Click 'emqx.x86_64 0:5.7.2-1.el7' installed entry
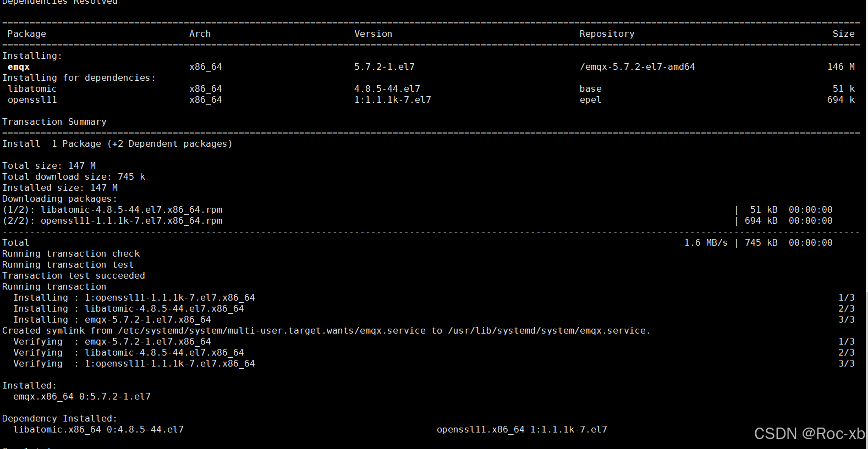Viewport: 868px width, 449px height. (x=82, y=397)
